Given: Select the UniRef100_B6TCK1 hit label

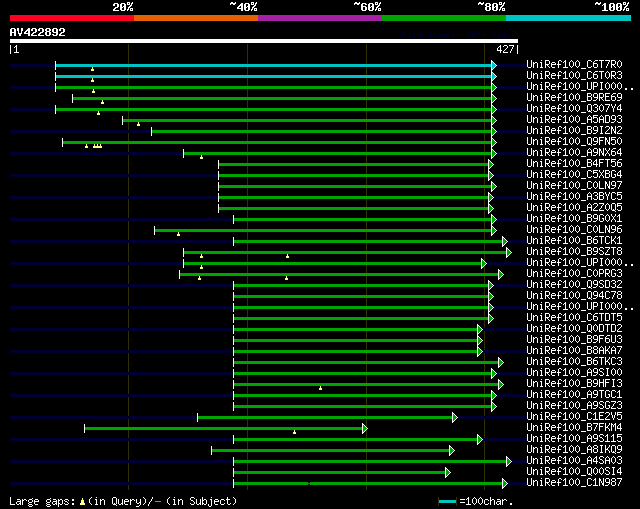Looking at the screenshot, I should coord(574,241).
